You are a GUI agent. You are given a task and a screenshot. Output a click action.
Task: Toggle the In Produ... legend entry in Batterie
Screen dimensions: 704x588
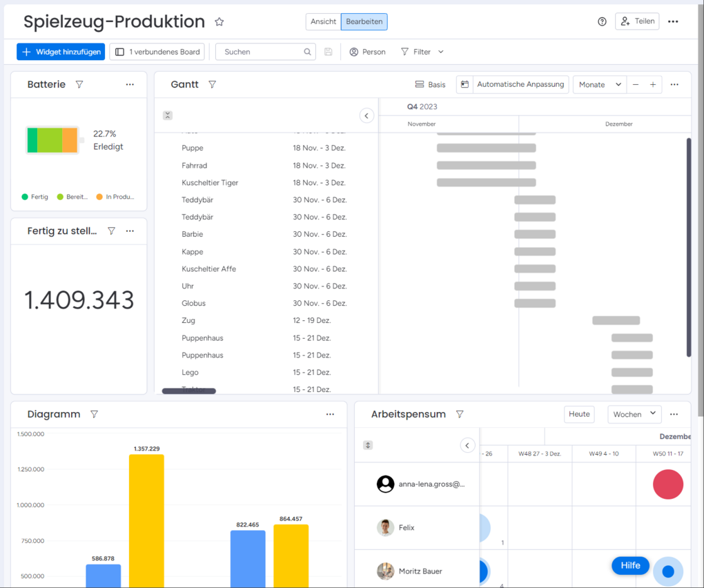(x=115, y=197)
